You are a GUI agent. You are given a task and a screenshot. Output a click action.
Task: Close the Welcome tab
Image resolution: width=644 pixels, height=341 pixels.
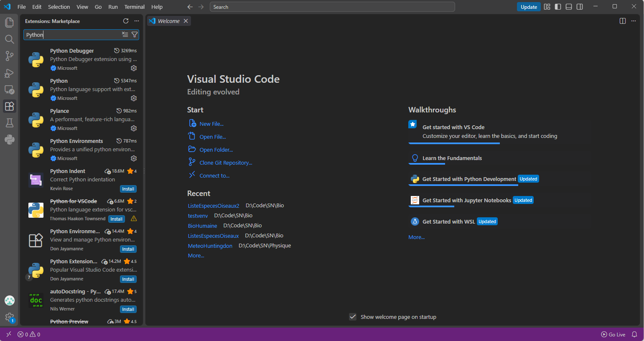(x=186, y=21)
